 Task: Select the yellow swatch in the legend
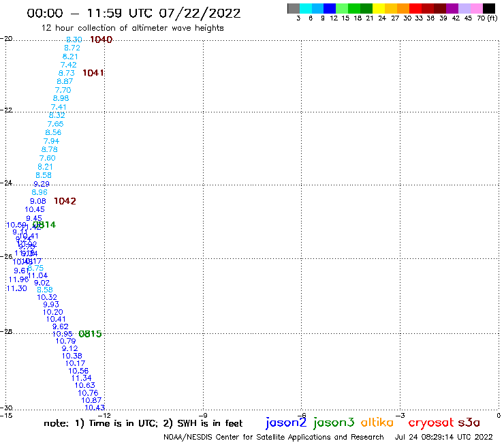click(379, 9)
